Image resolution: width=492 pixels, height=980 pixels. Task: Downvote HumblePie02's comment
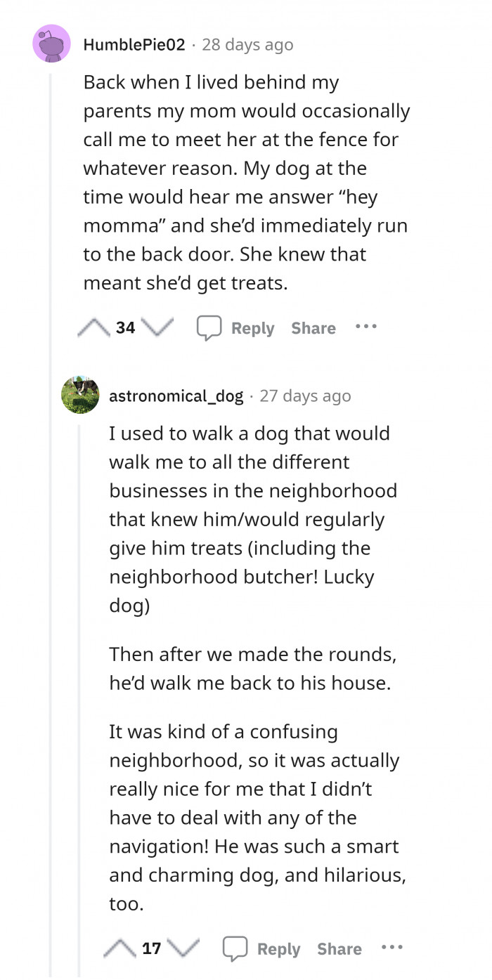156,327
